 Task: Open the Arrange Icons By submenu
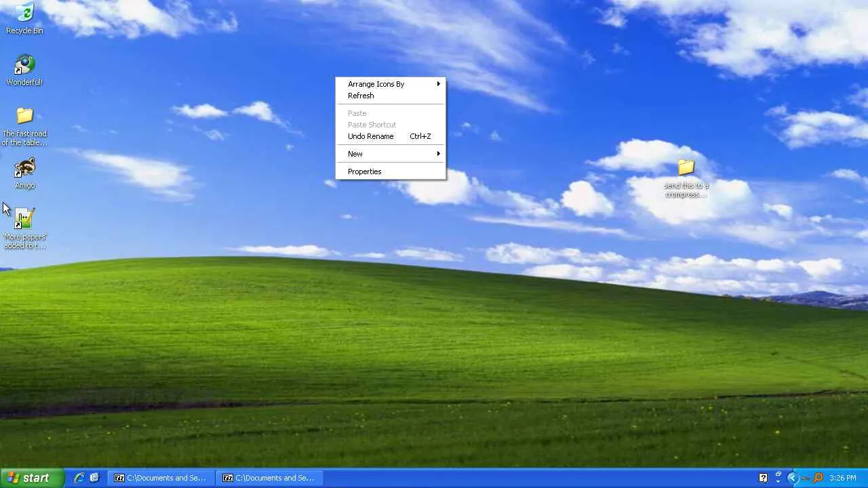click(x=391, y=84)
